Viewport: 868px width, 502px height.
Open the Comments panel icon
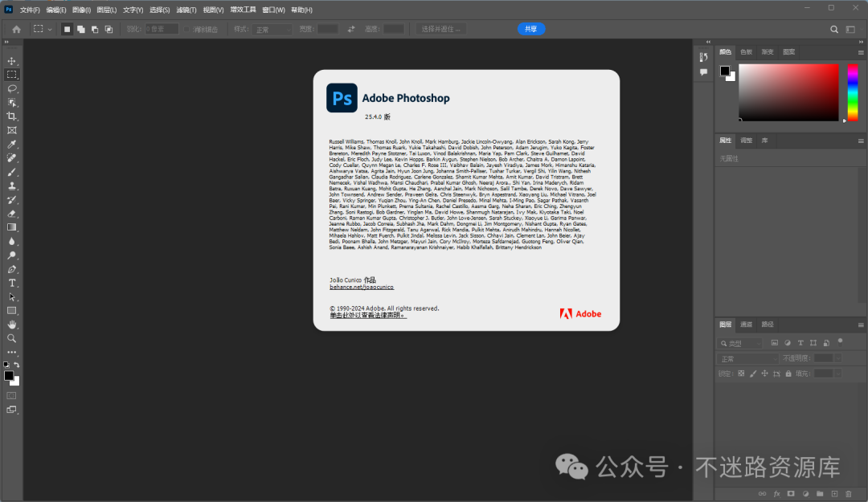tap(703, 72)
